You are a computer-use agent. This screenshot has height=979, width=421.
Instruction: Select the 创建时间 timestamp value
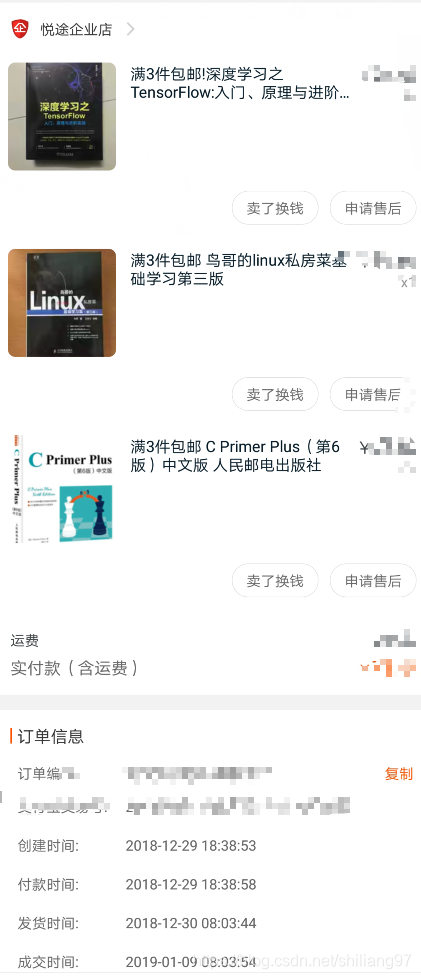pyautogui.click(x=191, y=846)
